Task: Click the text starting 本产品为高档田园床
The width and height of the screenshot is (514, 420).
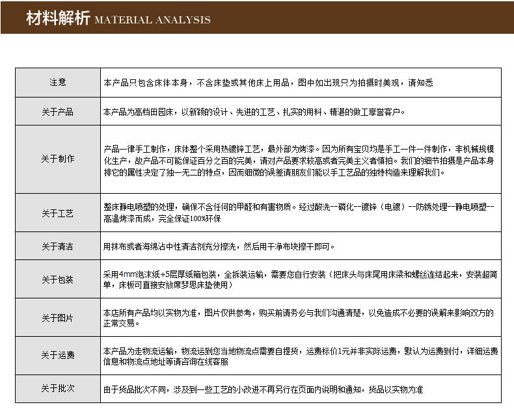Action: pyautogui.click(x=254, y=112)
